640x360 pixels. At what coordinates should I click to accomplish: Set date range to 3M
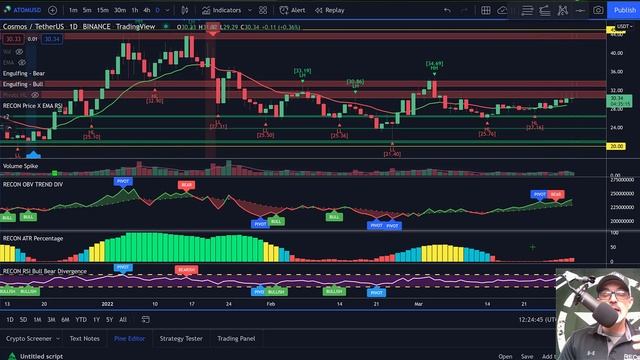[51, 320]
